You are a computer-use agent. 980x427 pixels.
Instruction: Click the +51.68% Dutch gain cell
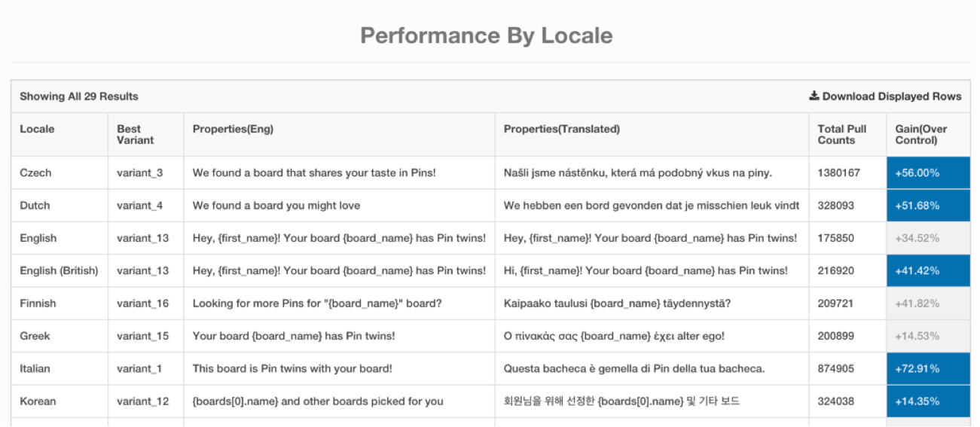[928, 206]
